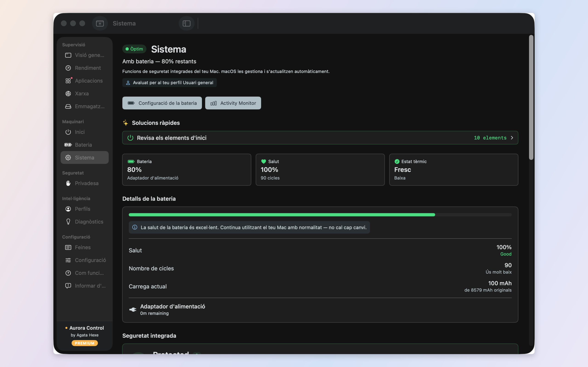Open Aplicacions grid icon in sidebar
588x367 pixels.
tap(68, 81)
